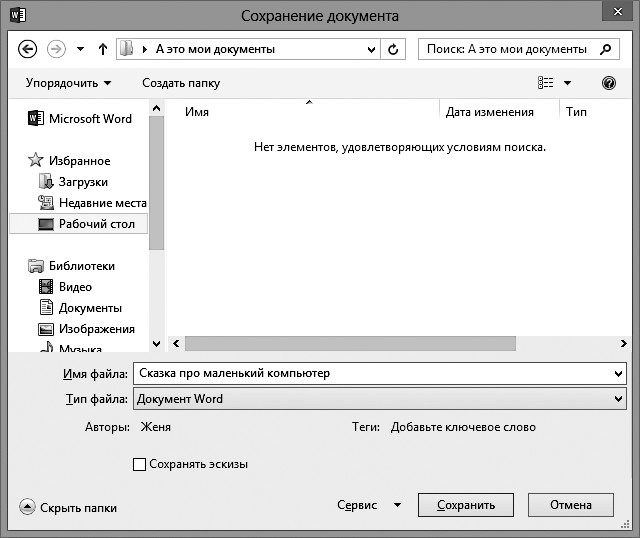Click the search magnifier icon
This screenshot has width=640, height=538.
606,48
